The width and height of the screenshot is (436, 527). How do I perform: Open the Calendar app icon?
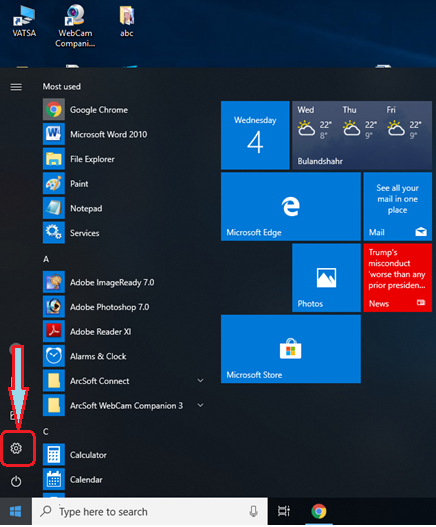pyautogui.click(x=54, y=479)
